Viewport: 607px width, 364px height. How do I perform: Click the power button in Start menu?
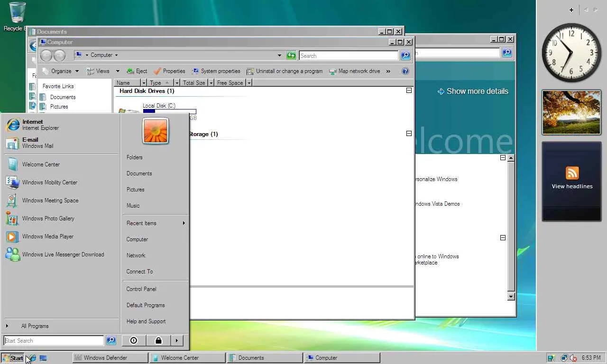point(134,340)
